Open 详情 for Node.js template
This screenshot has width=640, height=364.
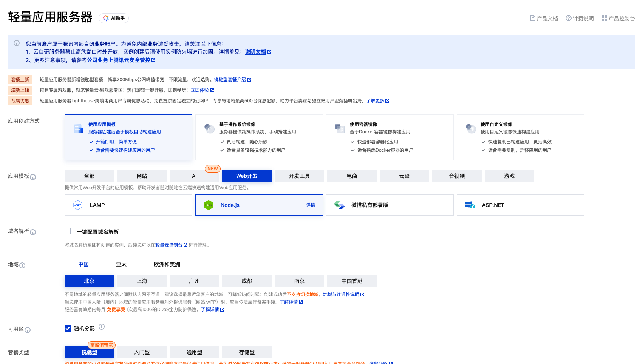click(x=311, y=205)
